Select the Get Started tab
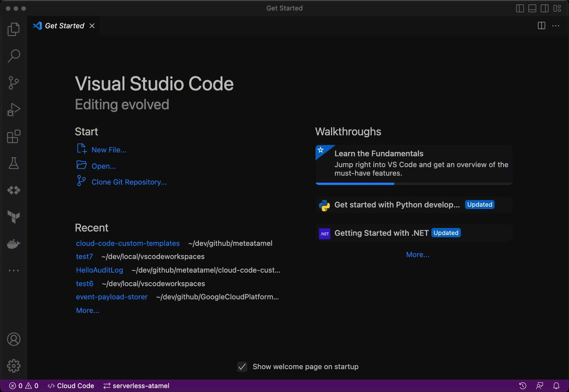The image size is (569, 392). (x=64, y=26)
